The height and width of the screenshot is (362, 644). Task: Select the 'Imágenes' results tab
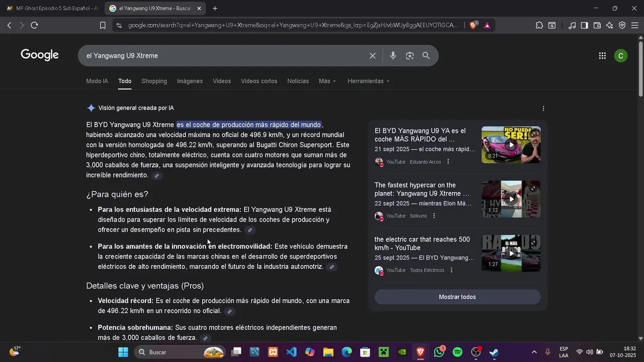pos(190,81)
